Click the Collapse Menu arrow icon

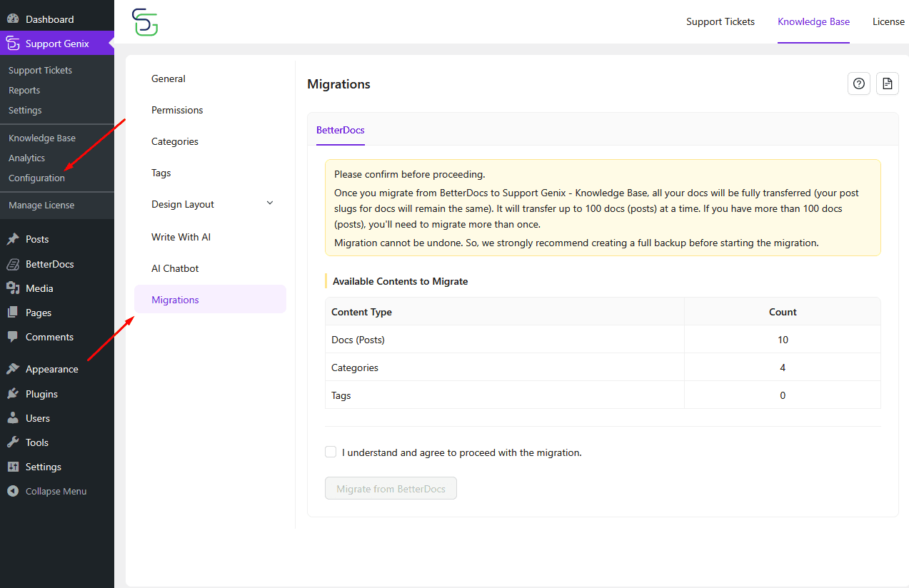[13, 491]
